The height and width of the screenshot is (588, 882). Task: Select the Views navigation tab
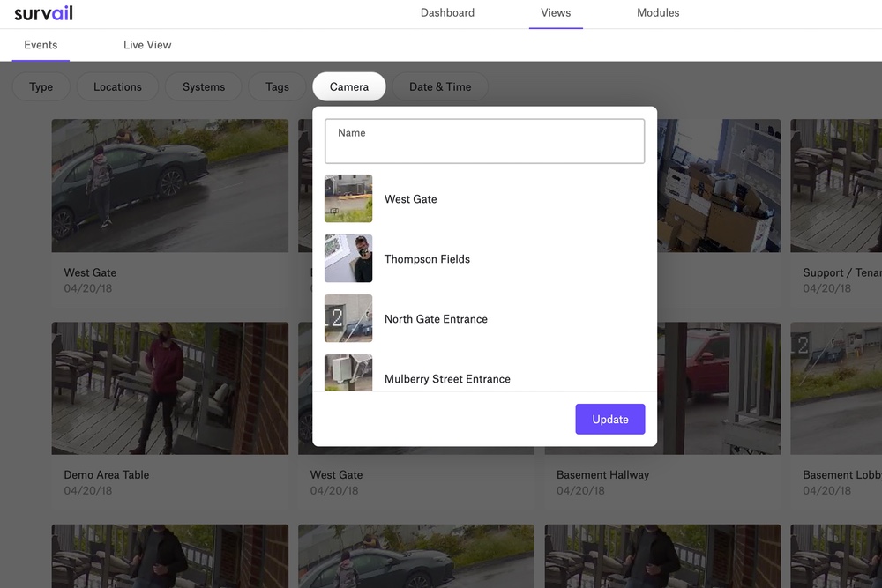(556, 13)
